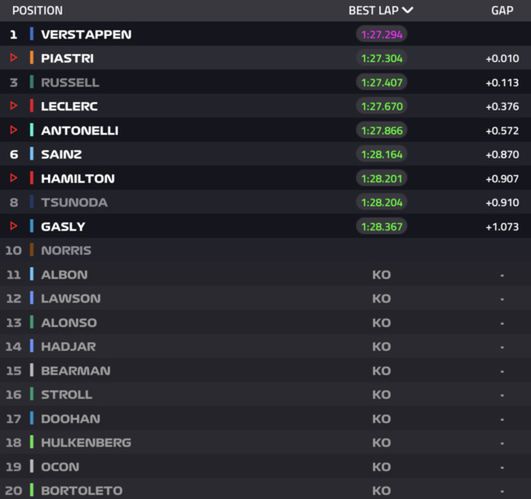Select the Bortoleto row in twentieth place
This screenshot has width=531, height=499.
pyautogui.click(x=266, y=491)
